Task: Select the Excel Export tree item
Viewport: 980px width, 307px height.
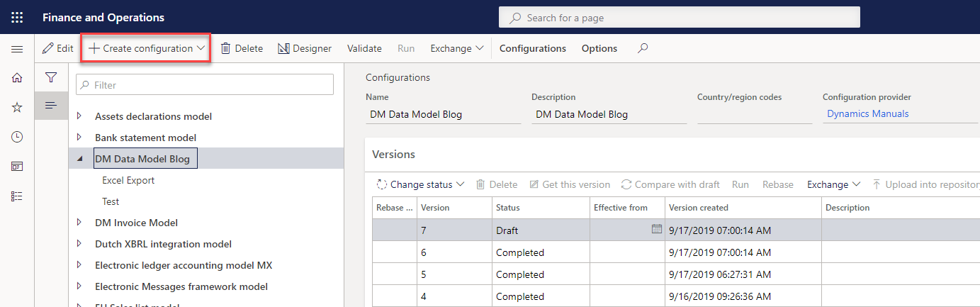Action: 128,180
